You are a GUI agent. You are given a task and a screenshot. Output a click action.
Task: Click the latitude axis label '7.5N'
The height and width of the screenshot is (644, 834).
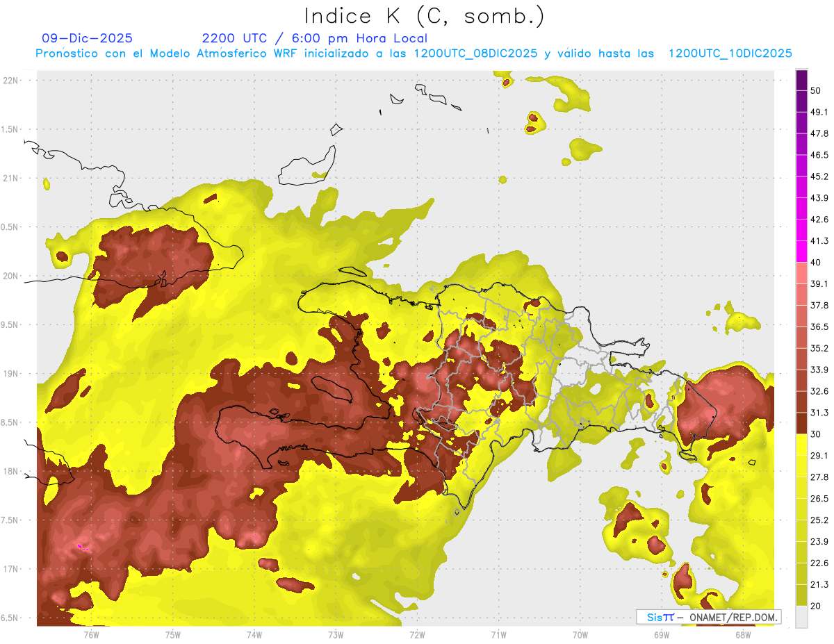(x=10, y=520)
